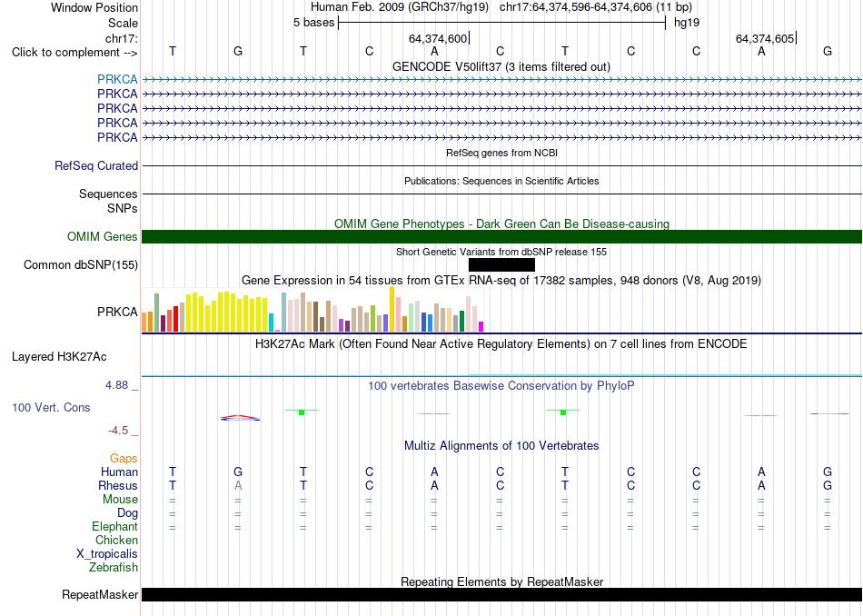863x616 pixels.
Task: Open the H3K27Ac Mark ENCODE track title
Action: tap(501, 344)
